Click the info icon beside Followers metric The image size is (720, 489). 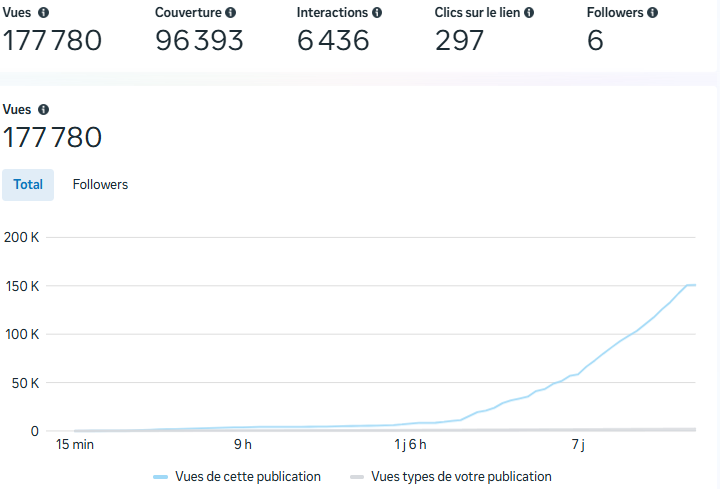click(x=653, y=13)
